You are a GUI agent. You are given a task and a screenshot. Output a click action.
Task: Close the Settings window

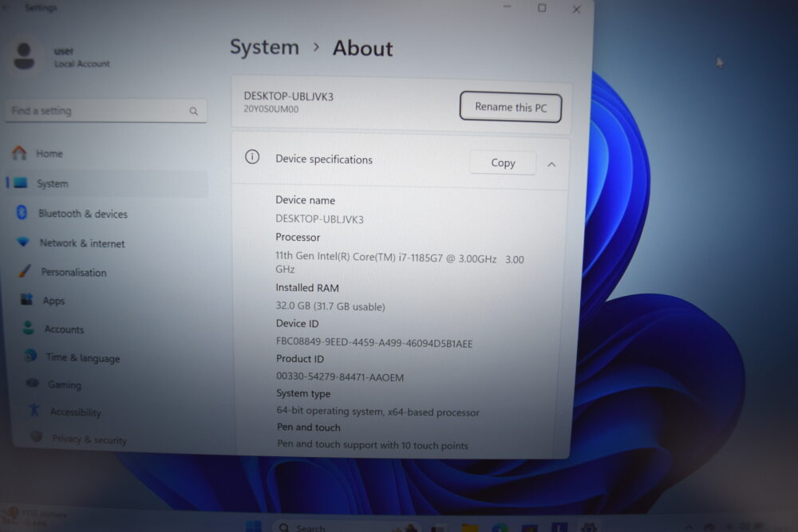[576, 9]
